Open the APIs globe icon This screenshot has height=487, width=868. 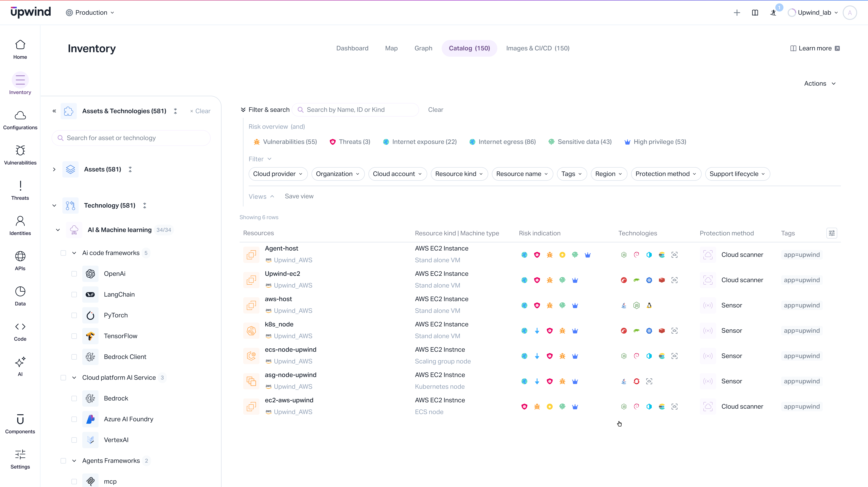(x=20, y=256)
